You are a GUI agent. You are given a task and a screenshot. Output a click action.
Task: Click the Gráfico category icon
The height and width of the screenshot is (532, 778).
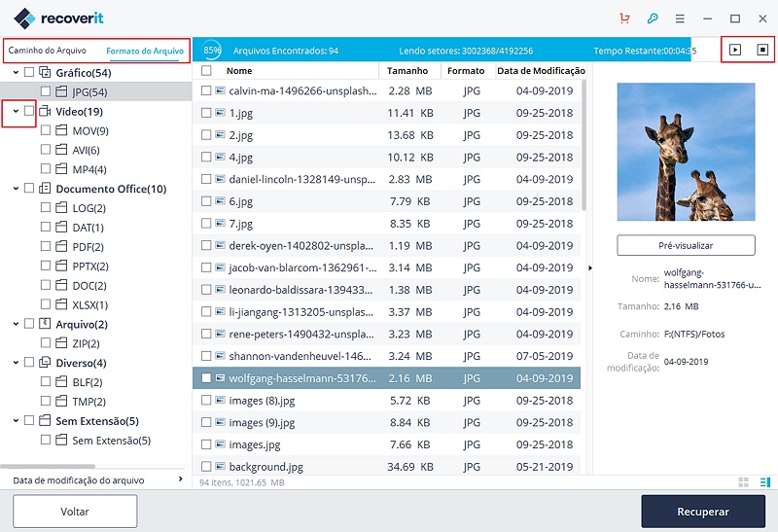45,72
